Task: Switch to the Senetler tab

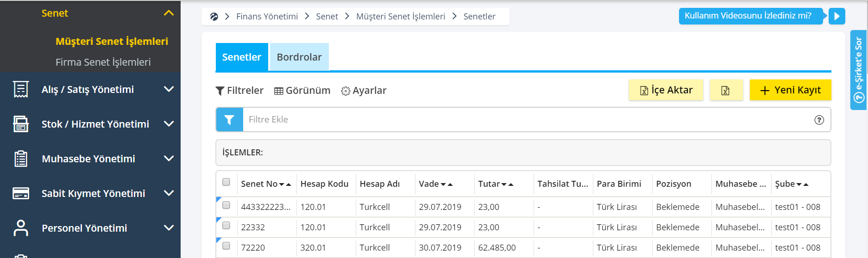Action: pyautogui.click(x=242, y=57)
